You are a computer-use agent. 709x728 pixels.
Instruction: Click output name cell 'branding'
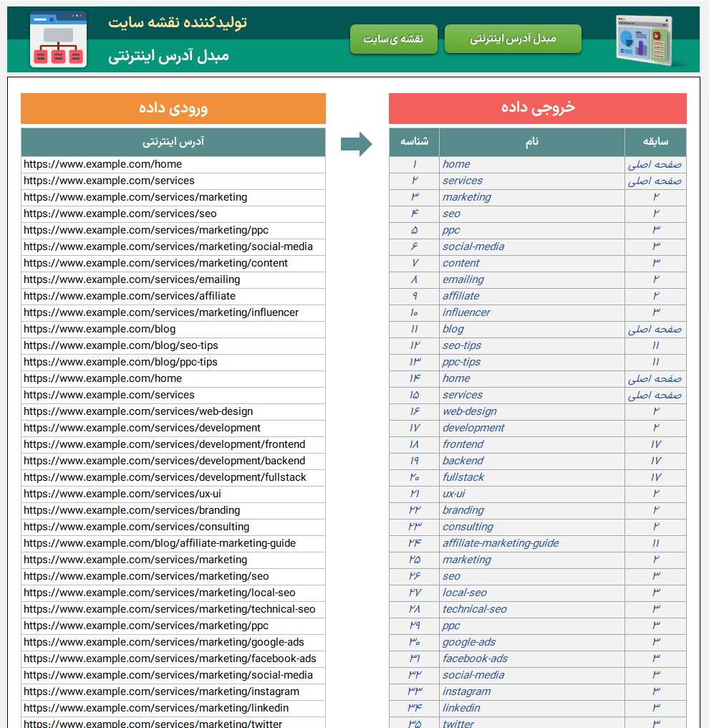(532, 511)
